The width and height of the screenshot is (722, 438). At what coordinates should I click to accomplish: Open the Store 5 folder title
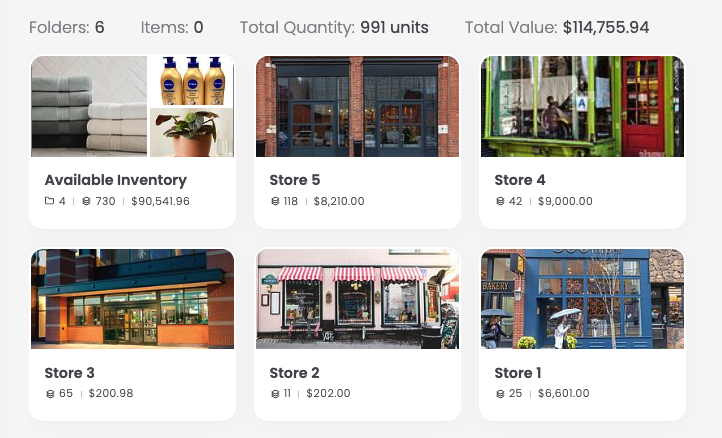[x=295, y=180]
